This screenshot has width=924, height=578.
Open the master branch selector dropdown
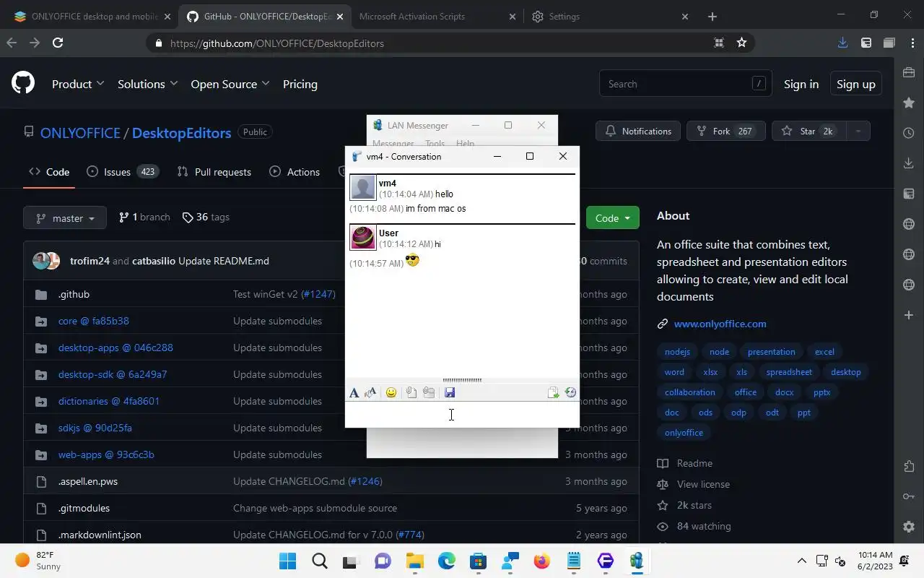point(65,218)
